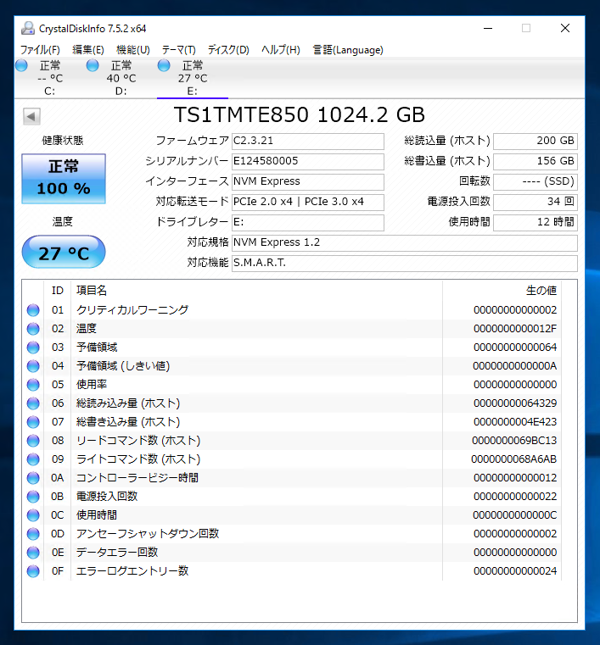Minimize the CrystalDiskInfo window
The image size is (600, 645).
(488, 28)
